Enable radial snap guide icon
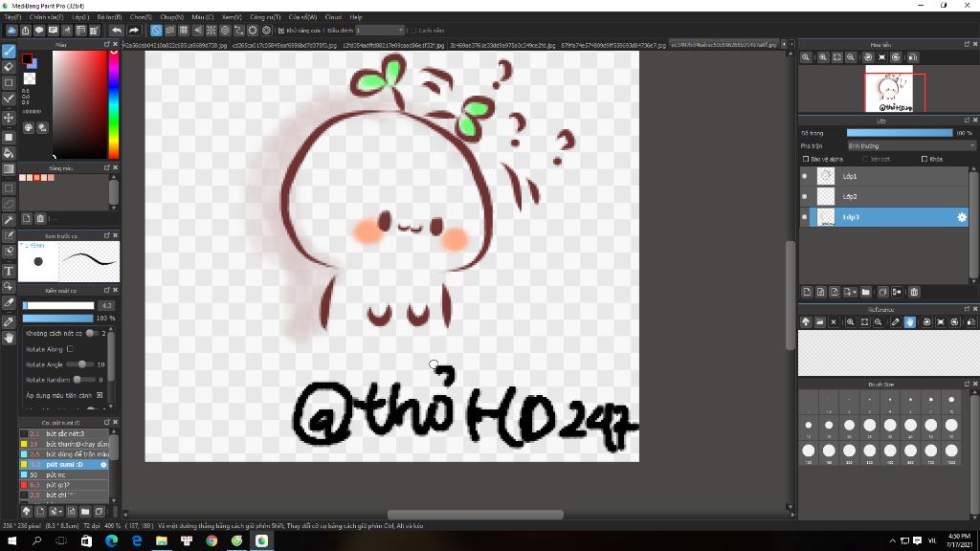980x551 pixels. pos(212,30)
